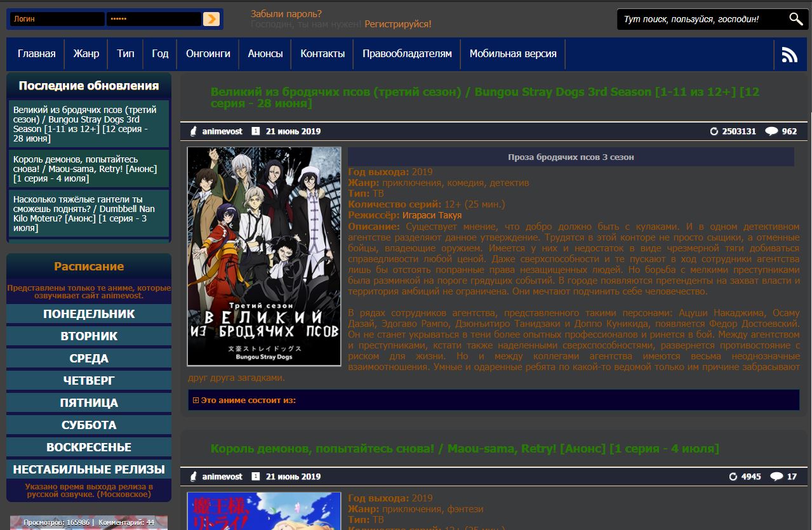Click the comments icon showing 17 on Maou-sama post
This screenshot has height=530, width=812.
(x=776, y=476)
